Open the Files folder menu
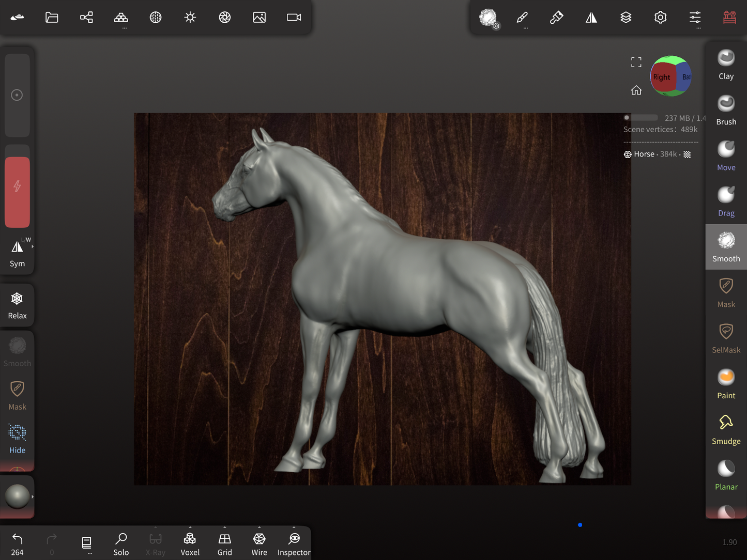This screenshot has width=747, height=560. pos(52,18)
